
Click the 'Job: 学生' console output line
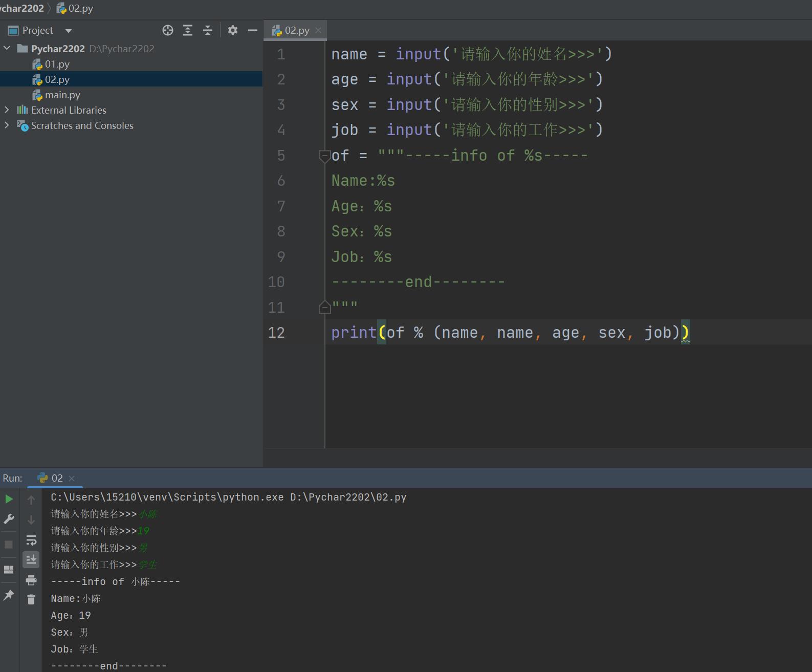point(74,649)
